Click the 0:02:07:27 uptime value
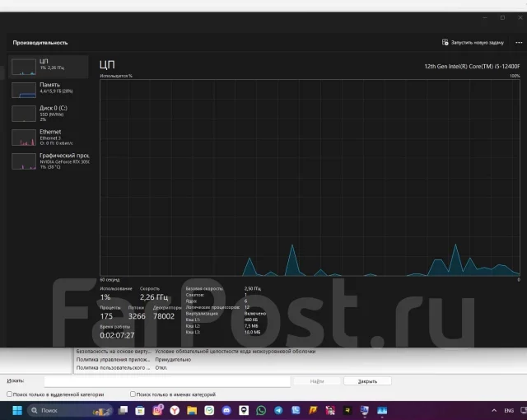527x420 pixels. pyautogui.click(x=117, y=335)
